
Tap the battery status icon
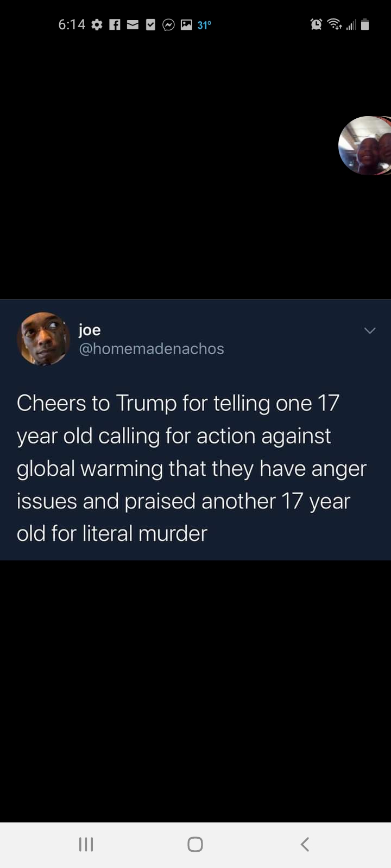[365, 24]
